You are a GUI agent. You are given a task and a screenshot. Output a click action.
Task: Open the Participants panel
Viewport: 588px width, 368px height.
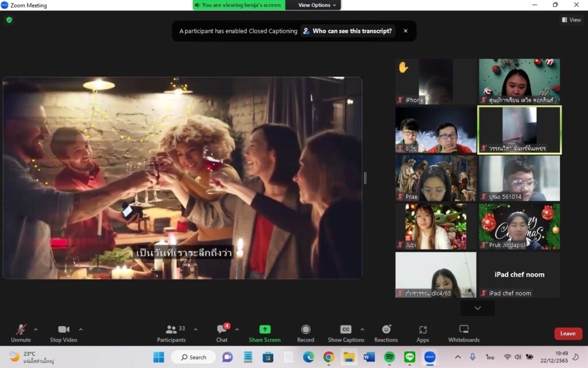(171, 333)
